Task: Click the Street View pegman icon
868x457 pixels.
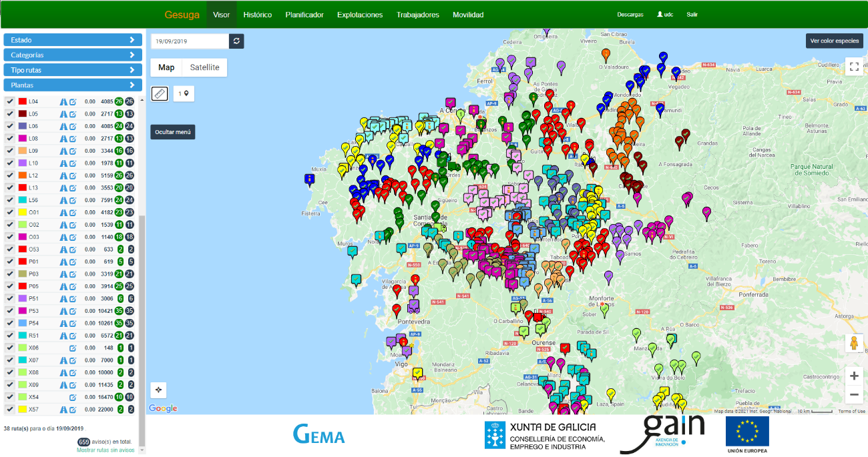Action: [854, 344]
